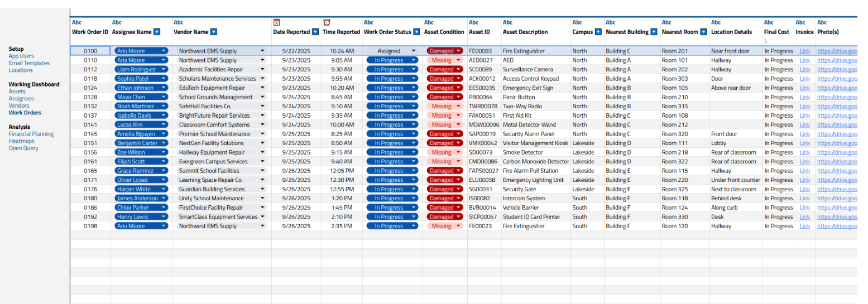Open the Nearest Building column filter
The width and height of the screenshot is (868, 304).
[655, 32]
